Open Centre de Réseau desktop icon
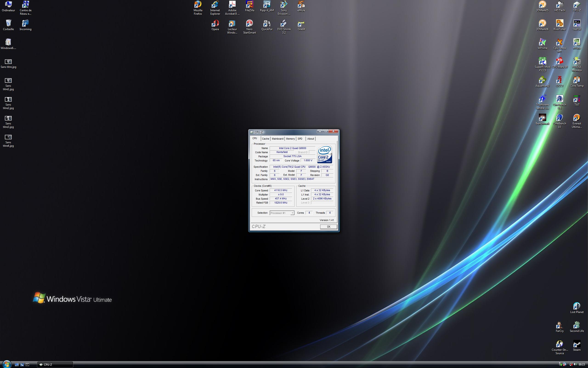Screen dimensions: 588x368 25,8
